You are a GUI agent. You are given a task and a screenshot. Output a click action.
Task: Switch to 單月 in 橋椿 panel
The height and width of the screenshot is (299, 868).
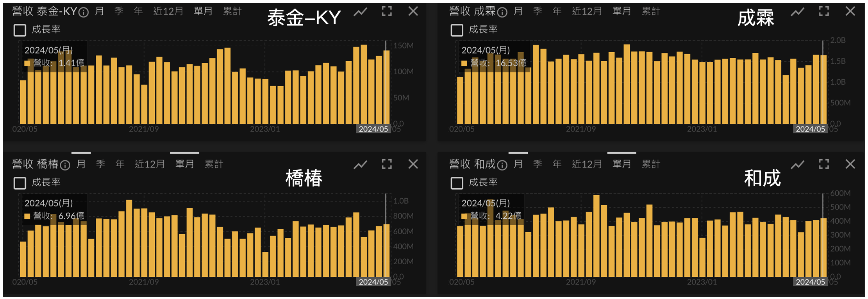pyautogui.click(x=185, y=164)
